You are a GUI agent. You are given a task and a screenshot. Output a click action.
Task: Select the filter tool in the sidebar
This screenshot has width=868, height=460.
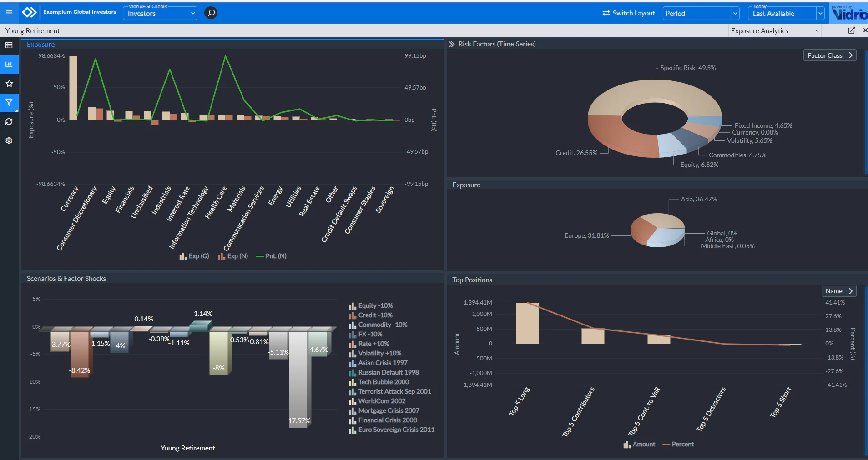point(9,103)
